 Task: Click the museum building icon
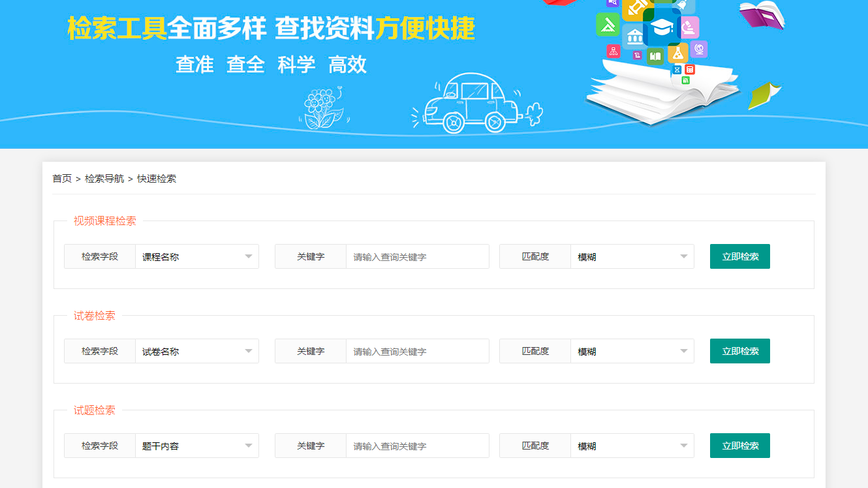pyautogui.click(x=634, y=38)
